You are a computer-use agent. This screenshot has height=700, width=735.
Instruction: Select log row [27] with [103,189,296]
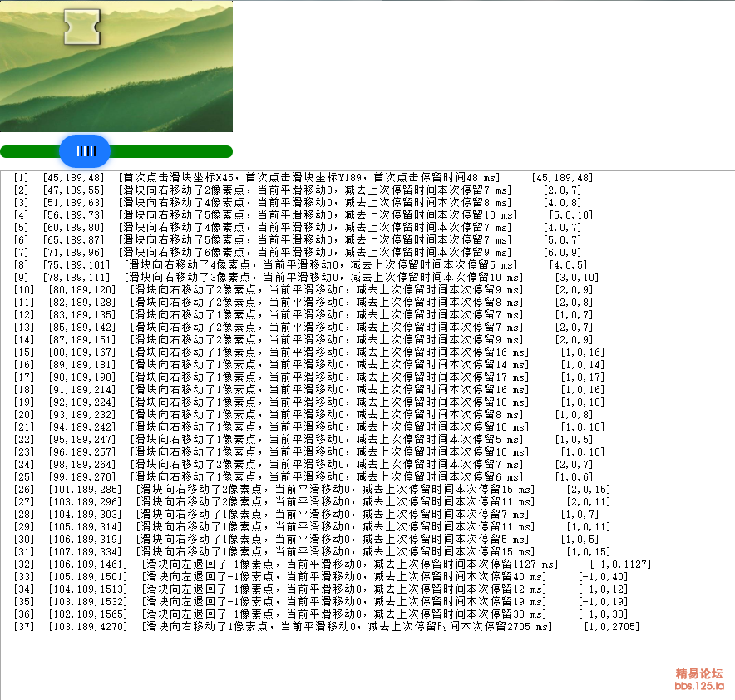[312, 502]
